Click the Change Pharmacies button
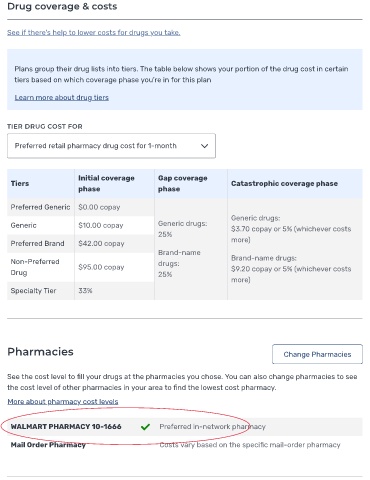Image resolution: width=370 pixels, height=480 pixels. [317, 354]
